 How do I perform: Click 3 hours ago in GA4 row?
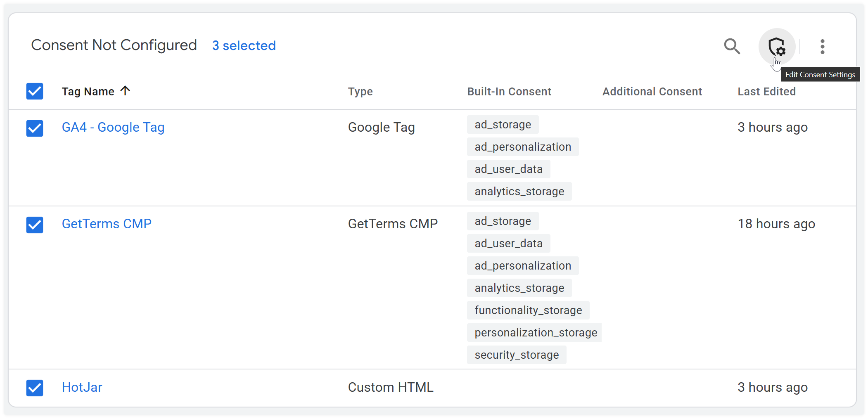tap(773, 127)
